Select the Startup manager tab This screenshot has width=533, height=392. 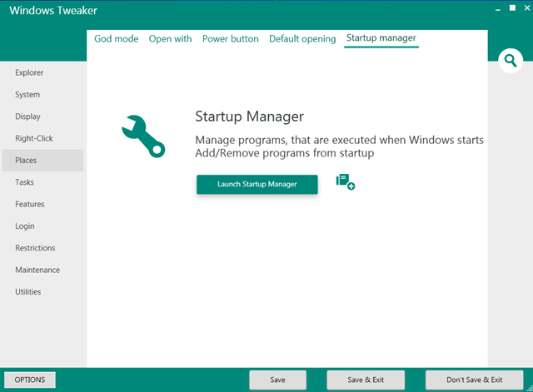[x=381, y=38]
